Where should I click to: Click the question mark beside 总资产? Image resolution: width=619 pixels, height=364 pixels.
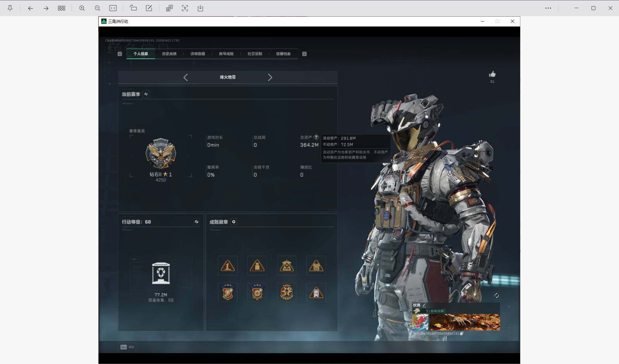[316, 137]
